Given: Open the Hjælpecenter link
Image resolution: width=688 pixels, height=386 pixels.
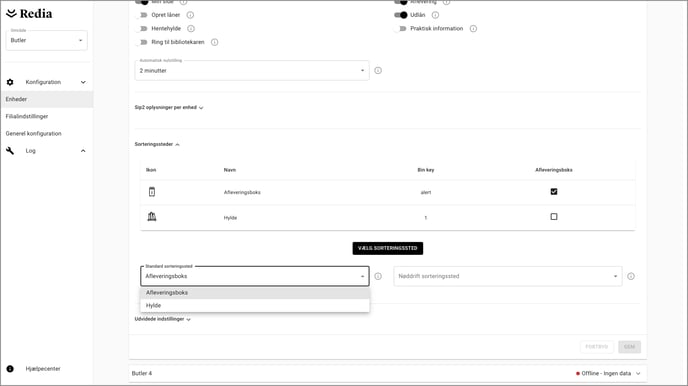Looking at the screenshot, I should click(43, 368).
